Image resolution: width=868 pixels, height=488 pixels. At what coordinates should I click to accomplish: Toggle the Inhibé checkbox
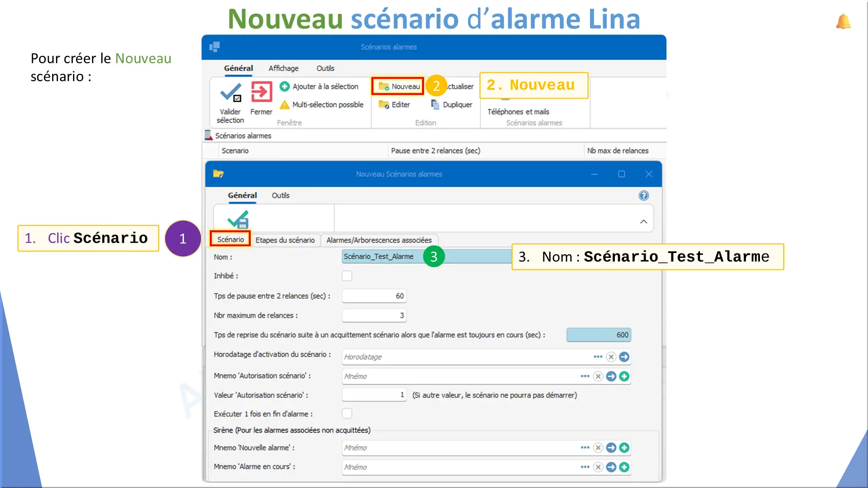[347, 276]
